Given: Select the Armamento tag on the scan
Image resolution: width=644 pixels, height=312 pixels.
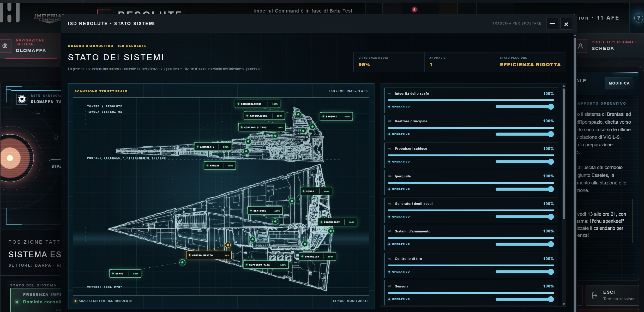Looking at the screenshot, I should point(213,147).
